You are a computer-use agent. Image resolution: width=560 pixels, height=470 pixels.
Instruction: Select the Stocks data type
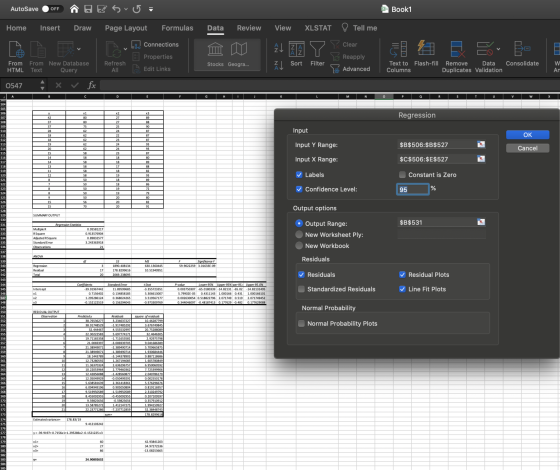[215, 54]
